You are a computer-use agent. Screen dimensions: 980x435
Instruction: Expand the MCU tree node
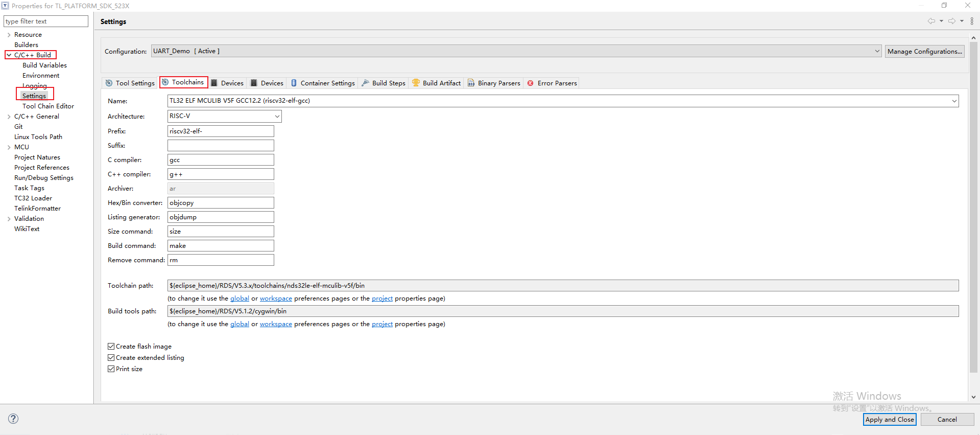[9, 147]
